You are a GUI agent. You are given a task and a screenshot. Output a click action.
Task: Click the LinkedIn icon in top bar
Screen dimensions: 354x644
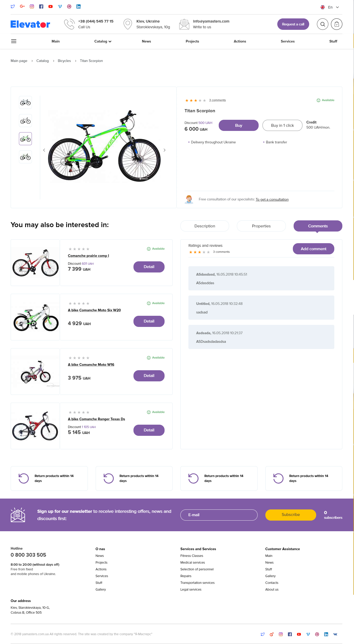(79, 6)
